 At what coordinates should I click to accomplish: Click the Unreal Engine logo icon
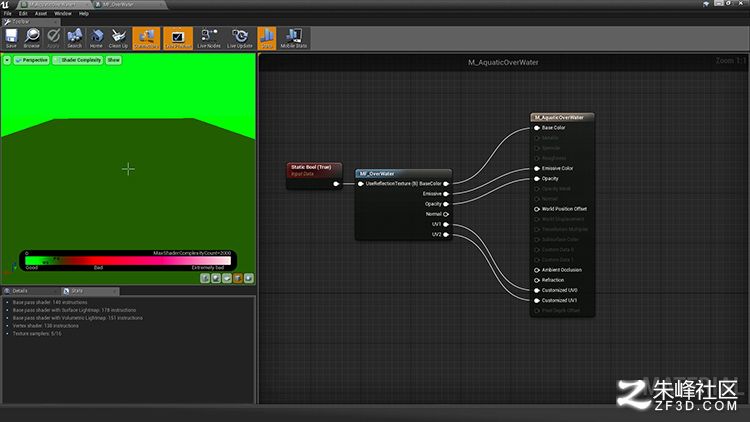point(5,4)
